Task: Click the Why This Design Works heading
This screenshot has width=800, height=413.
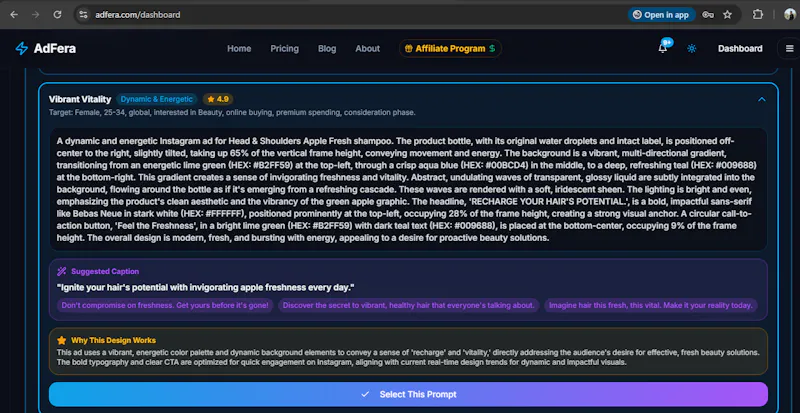Action: click(x=113, y=340)
